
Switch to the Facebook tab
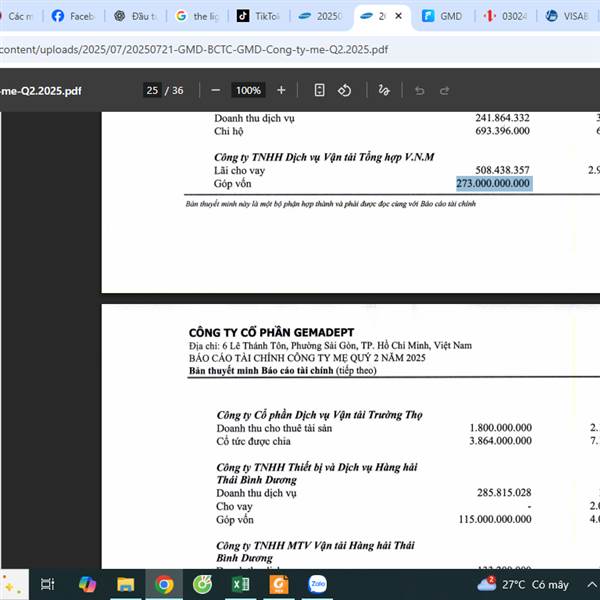(73, 16)
